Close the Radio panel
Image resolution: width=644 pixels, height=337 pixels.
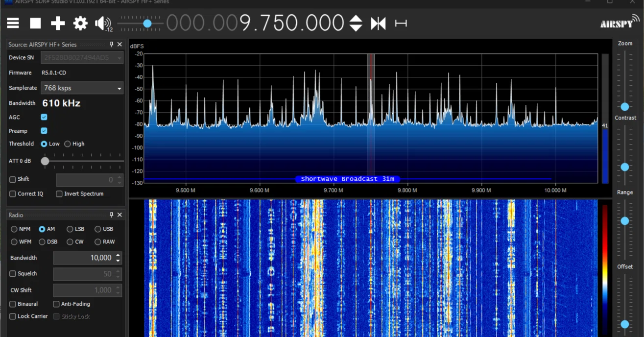tap(119, 215)
